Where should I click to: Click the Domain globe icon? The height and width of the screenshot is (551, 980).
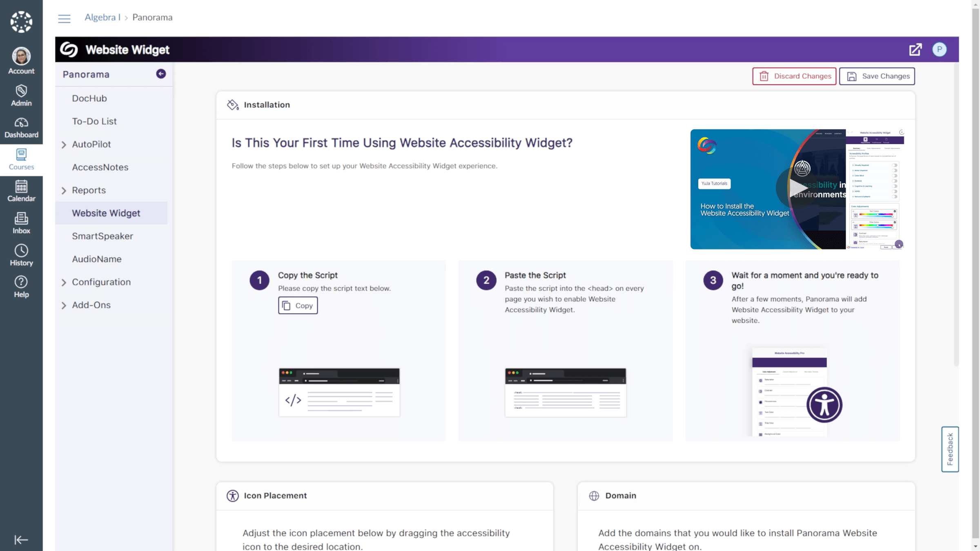point(594,495)
